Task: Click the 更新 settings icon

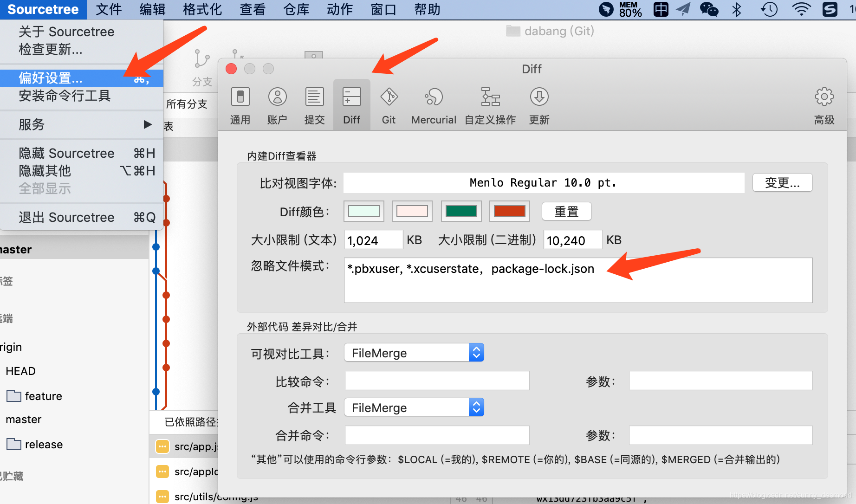Action: click(x=539, y=104)
